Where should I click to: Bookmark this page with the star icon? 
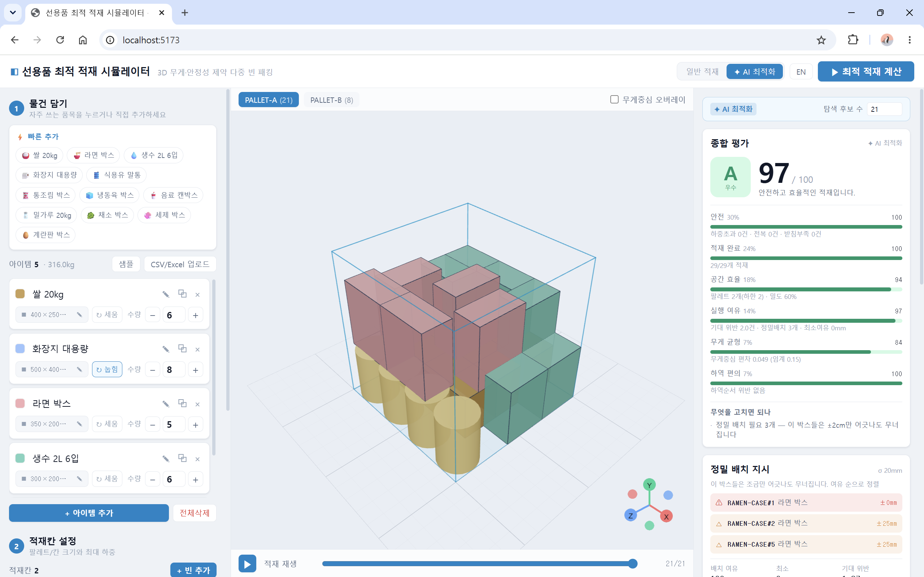coord(821,40)
